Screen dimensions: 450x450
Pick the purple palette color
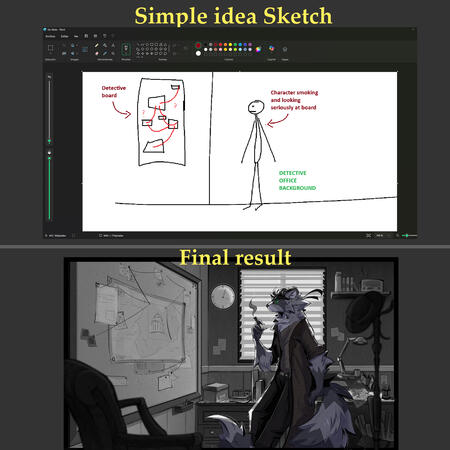250,44
